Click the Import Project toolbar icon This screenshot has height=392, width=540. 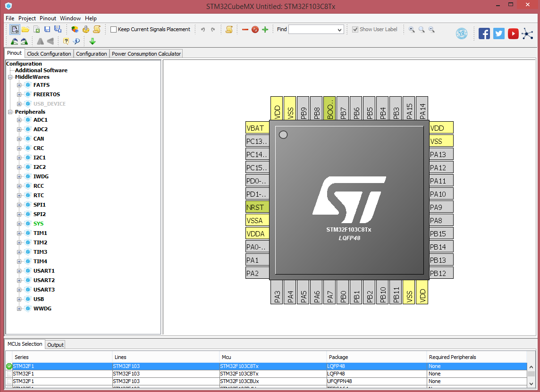tap(36, 30)
